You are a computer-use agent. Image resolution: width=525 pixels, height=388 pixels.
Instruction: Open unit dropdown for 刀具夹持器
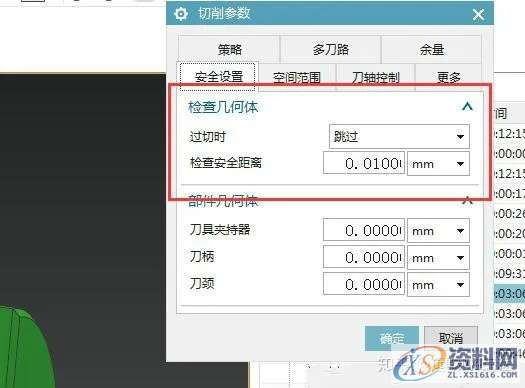pos(438,231)
